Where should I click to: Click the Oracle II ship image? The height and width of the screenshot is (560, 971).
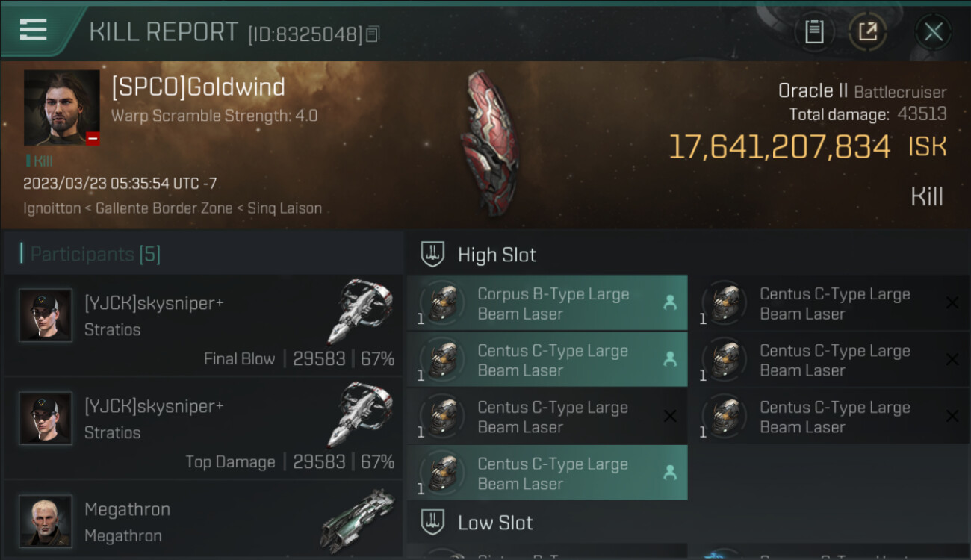click(x=489, y=142)
